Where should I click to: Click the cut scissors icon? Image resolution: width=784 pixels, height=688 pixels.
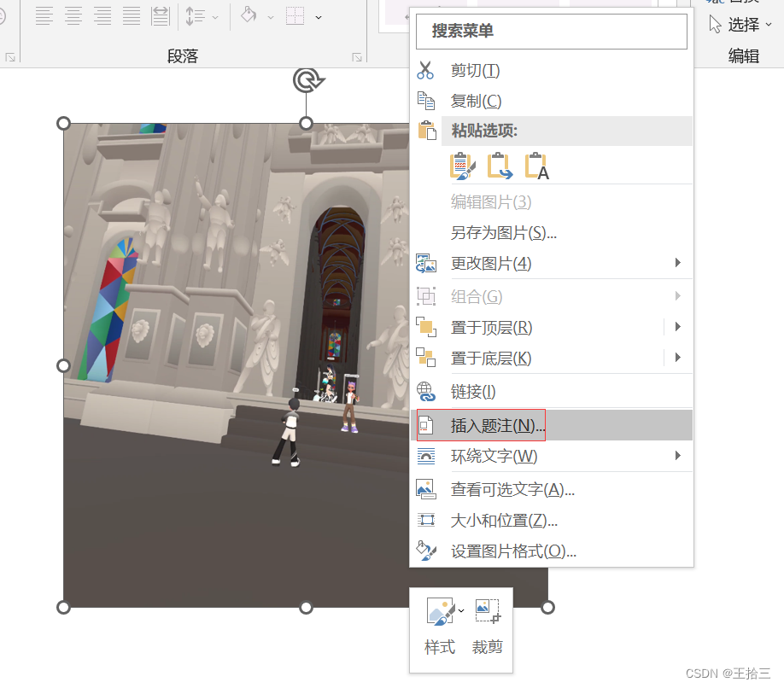pos(425,71)
